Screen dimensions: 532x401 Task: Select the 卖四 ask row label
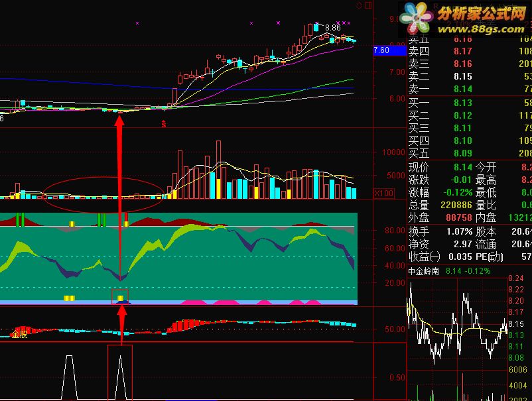[419, 51]
